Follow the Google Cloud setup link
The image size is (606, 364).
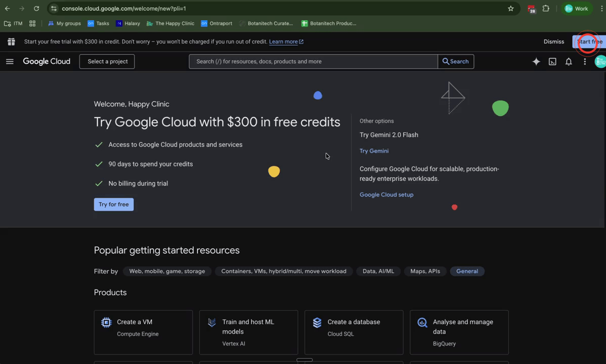tap(386, 194)
